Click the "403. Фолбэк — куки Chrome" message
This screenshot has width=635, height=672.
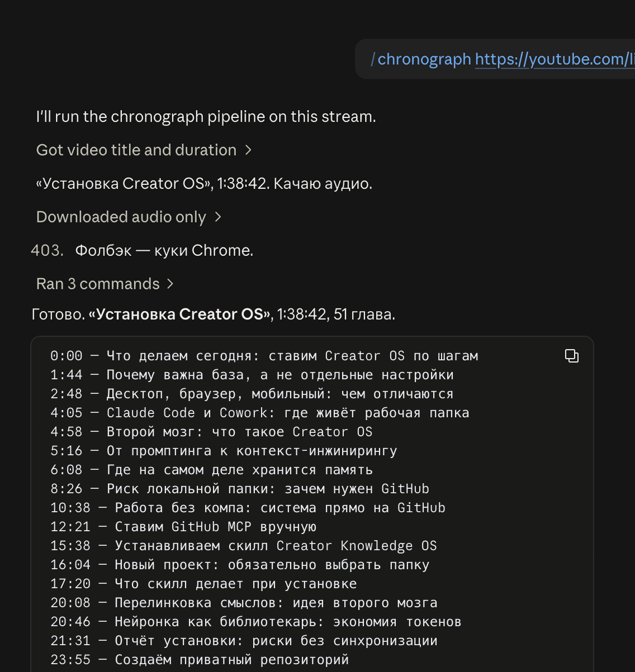point(142,251)
